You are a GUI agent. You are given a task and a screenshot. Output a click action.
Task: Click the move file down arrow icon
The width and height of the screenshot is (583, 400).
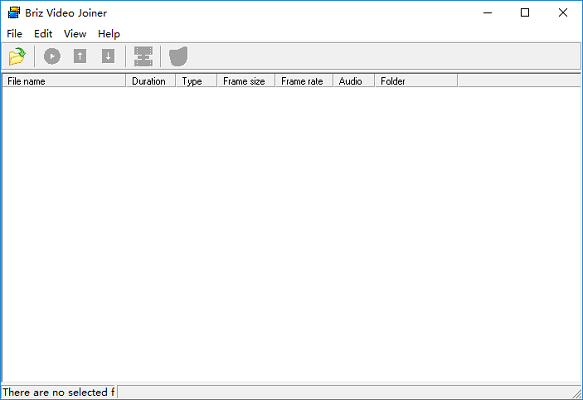(x=108, y=57)
